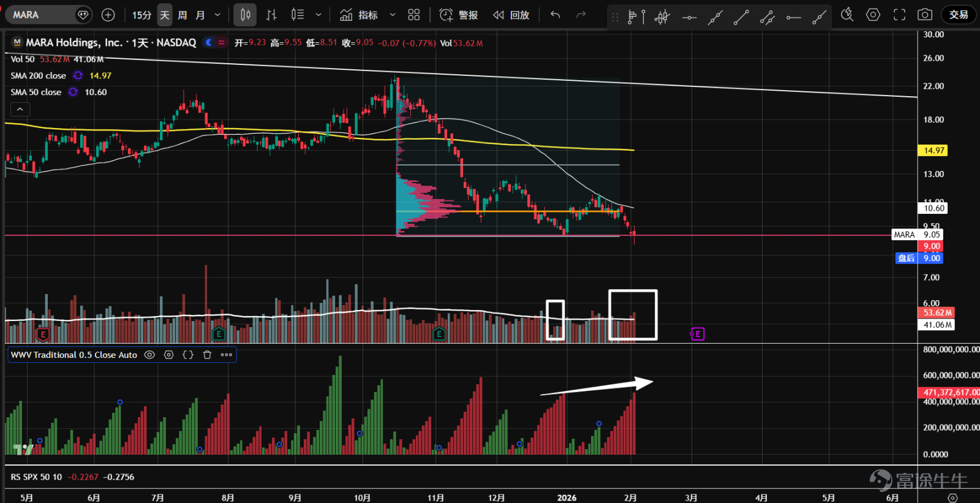The width and height of the screenshot is (980, 503).
Task: Click the 盘后 after-hours price label
Action: coord(919,258)
